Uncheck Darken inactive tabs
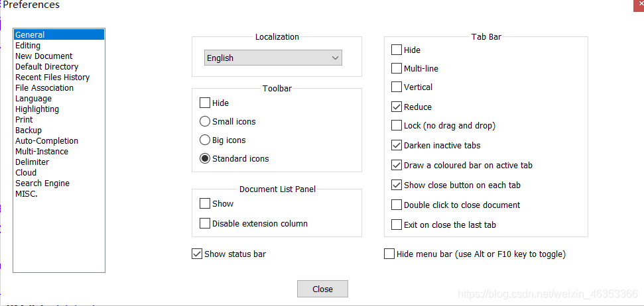Screen dimensions: 644x306 [x=397, y=146]
